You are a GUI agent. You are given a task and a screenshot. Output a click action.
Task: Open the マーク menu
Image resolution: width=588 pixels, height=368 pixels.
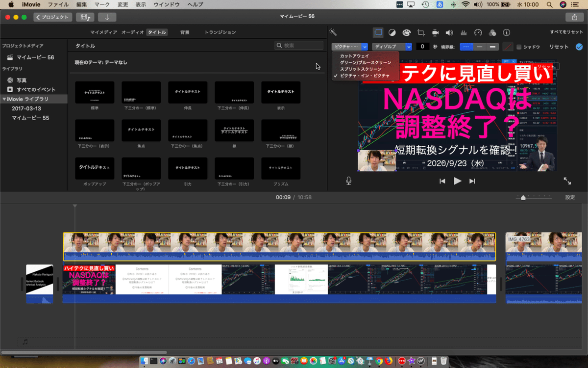102,4
